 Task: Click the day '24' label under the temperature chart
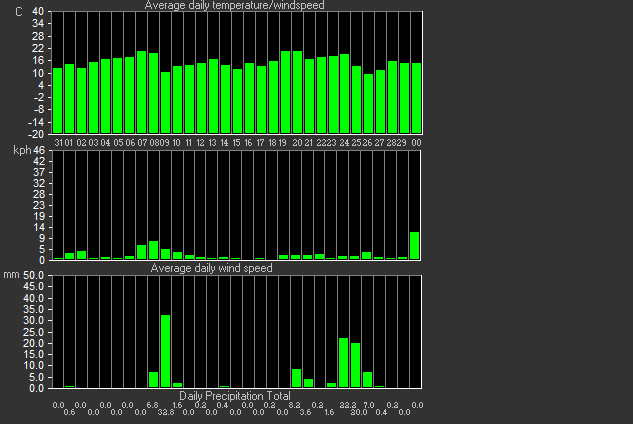344,143
